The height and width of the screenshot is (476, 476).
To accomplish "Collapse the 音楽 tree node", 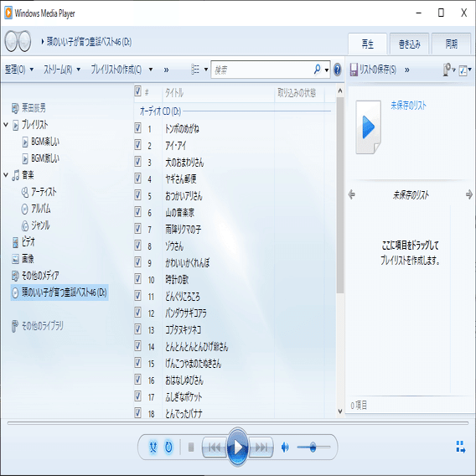I will [6, 175].
